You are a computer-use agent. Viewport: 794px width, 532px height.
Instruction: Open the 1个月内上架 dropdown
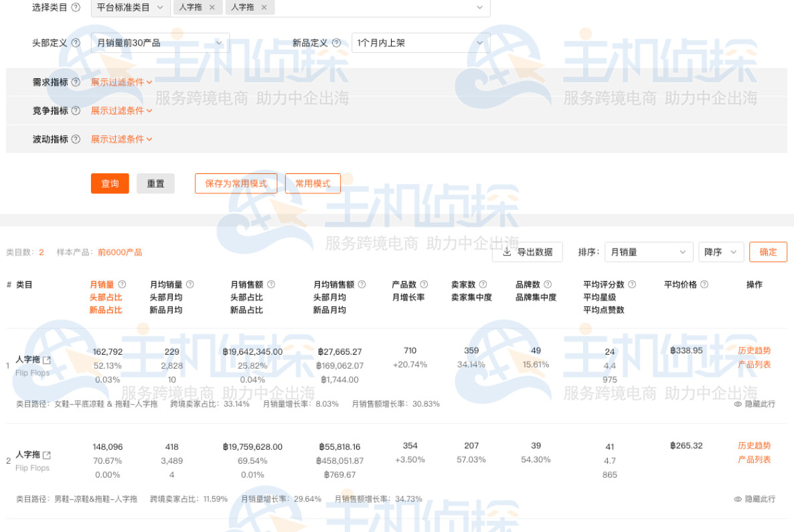[420, 43]
